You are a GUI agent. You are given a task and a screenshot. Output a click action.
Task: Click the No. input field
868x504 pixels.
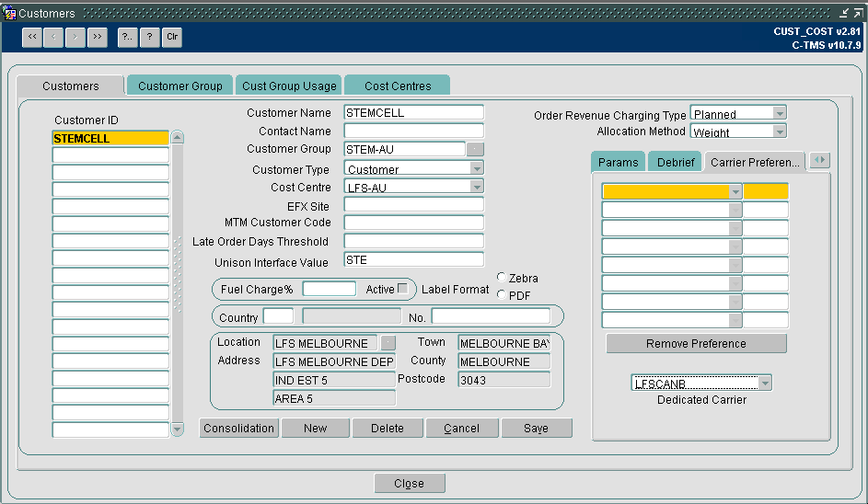tap(491, 316)
